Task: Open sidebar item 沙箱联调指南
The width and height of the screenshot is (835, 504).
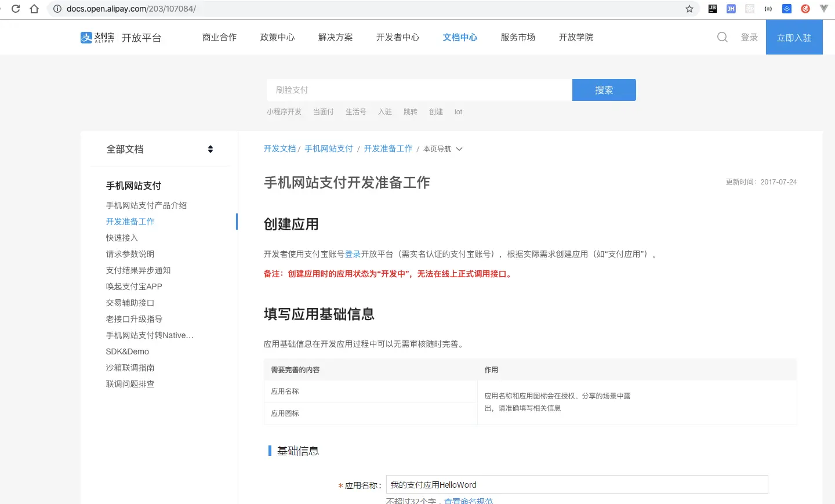Action: click(x=130, y=368)
